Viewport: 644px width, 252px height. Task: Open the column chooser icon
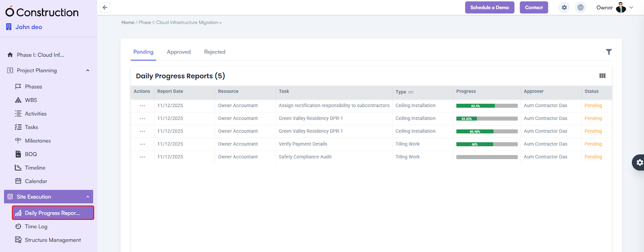[x=603, y=76]
